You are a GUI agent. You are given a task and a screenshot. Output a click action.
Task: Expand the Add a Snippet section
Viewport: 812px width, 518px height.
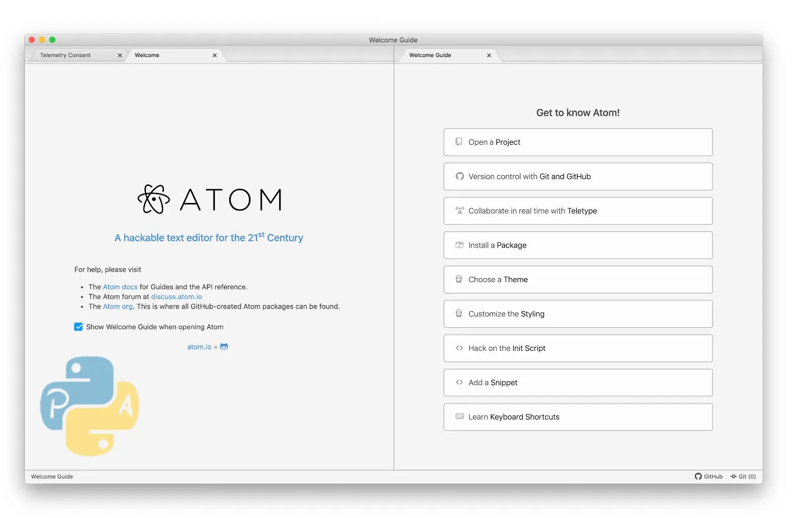578,382
